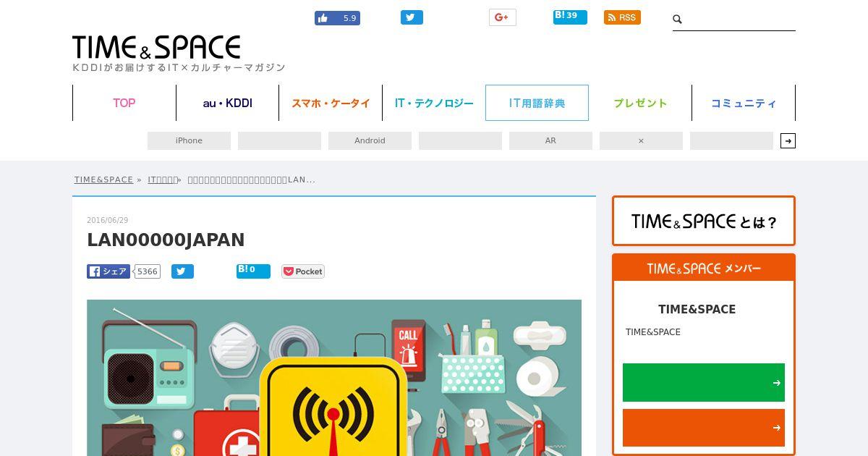Viewport: 868px width, 456px height.
Task: Click the IT breadcrumb category link
Action: (x=163, y=180)
